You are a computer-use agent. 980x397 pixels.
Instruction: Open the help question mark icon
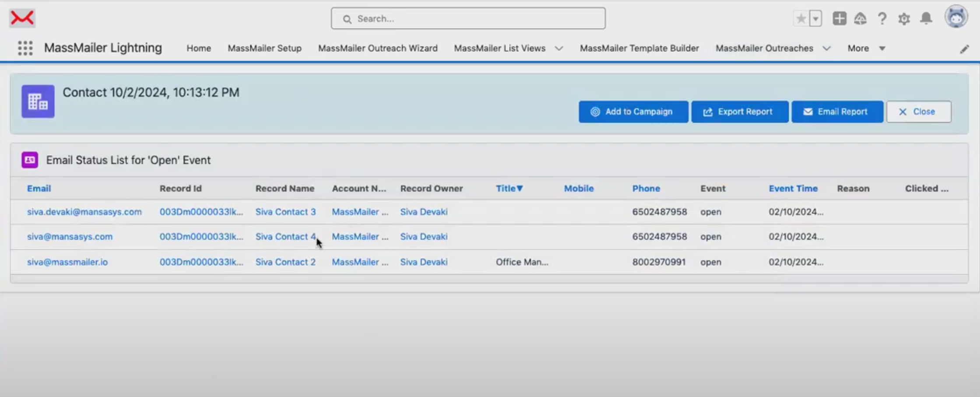[x=882, y=18]
